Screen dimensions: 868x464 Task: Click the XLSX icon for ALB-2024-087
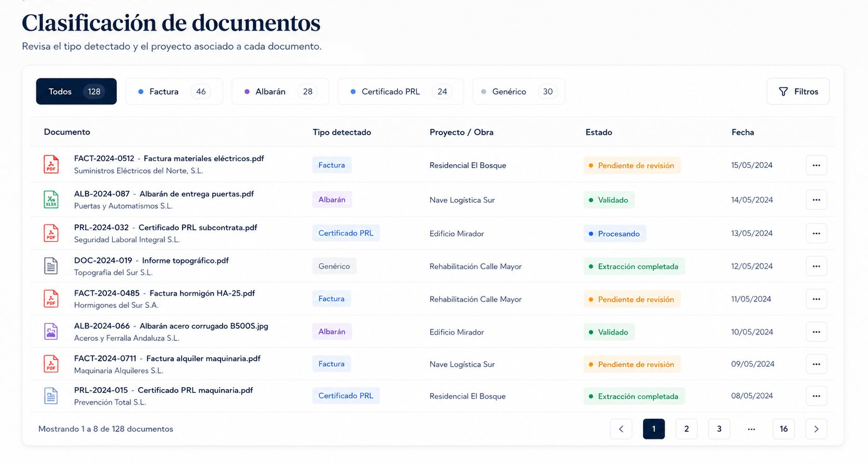point(51,200)
